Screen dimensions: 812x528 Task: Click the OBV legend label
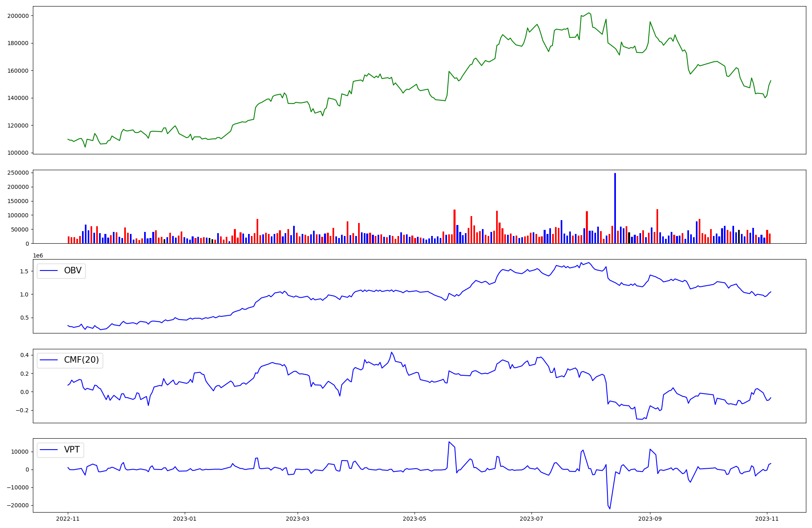pos(73,270)
